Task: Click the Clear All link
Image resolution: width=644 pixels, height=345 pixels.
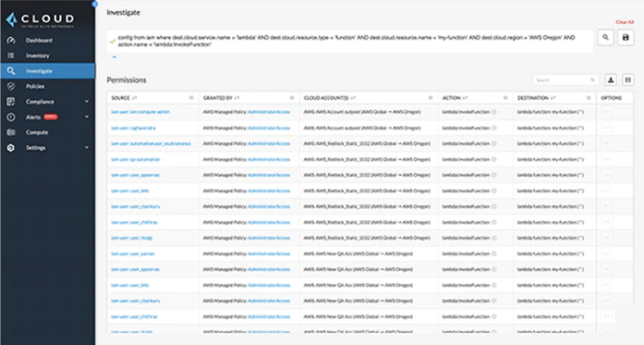Action: pos(624,22)
